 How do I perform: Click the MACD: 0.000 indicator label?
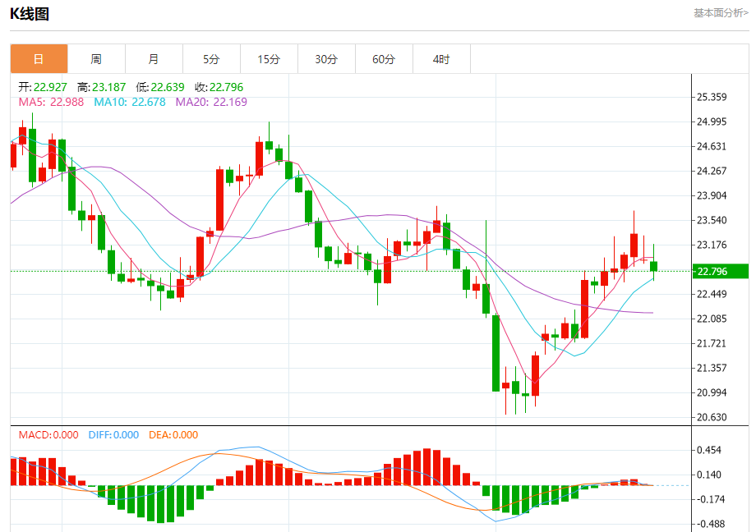click(x=48, y=435)
